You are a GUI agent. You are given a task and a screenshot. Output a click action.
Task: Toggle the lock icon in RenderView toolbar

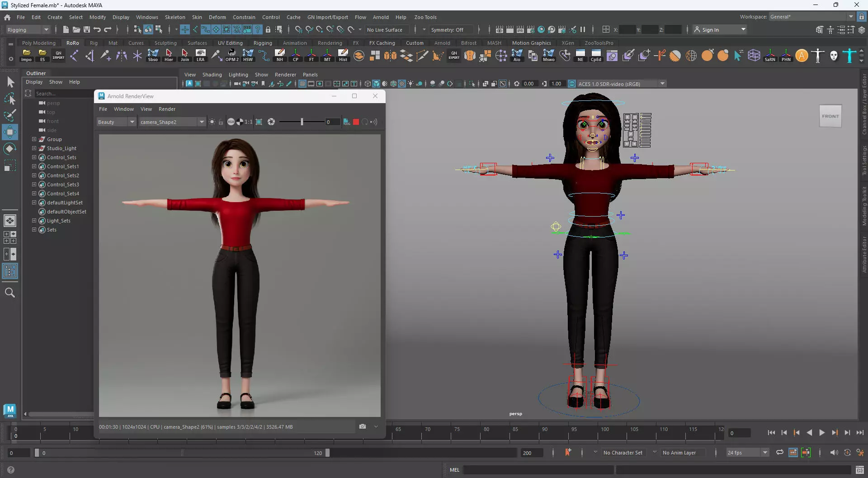pyautogui.click(x=221, y=122)
